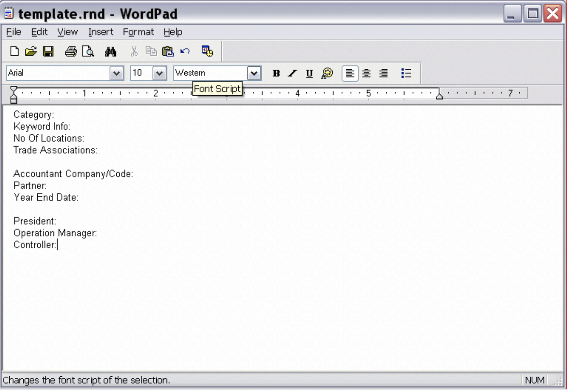Viewport: 568px width, 392px height.
Task: Toggle Italic formatting
Action: click(x=292, y=74)
